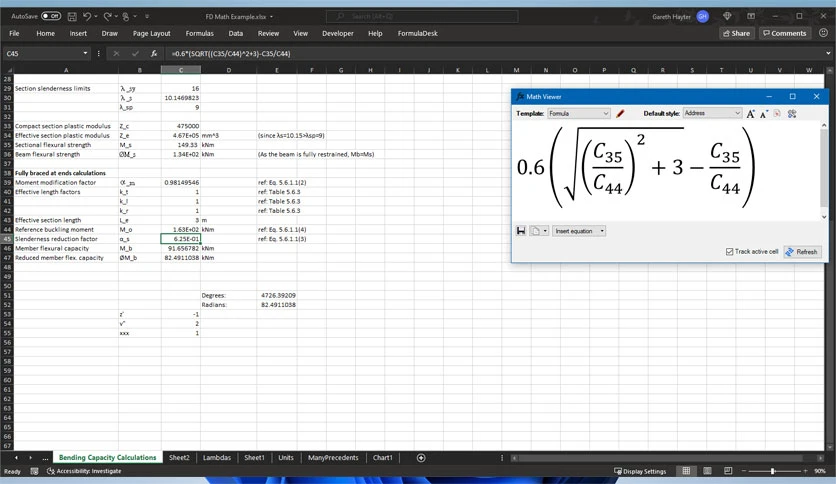The height and width of the screenshot is (484, 836).
Task: Show hidden sheet tabs via ellipsis
Action: pos(45,457)
